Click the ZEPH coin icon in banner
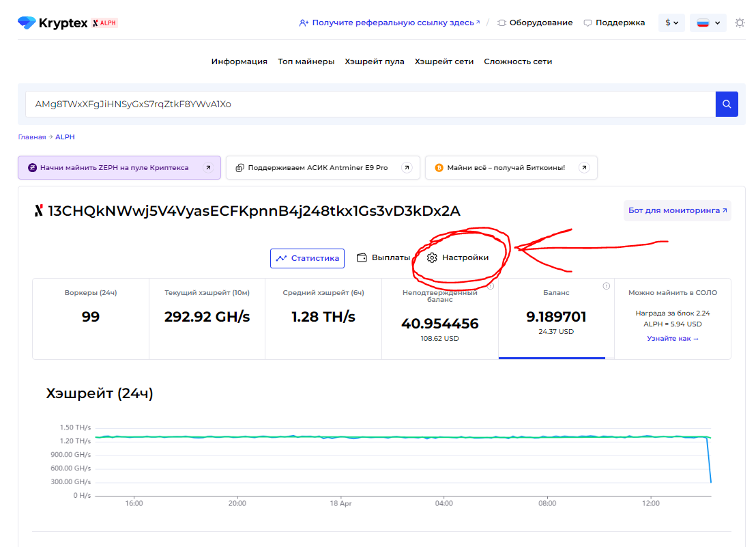The image size is (756, 547). tap(32, 168)
